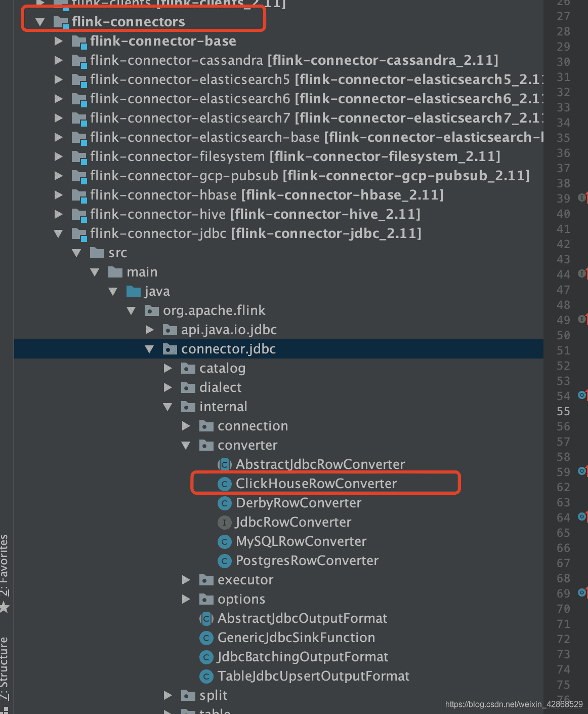588x714 pixels.
Task: Select the org.apache.flink package label
Action: click(x=214, y=310)
